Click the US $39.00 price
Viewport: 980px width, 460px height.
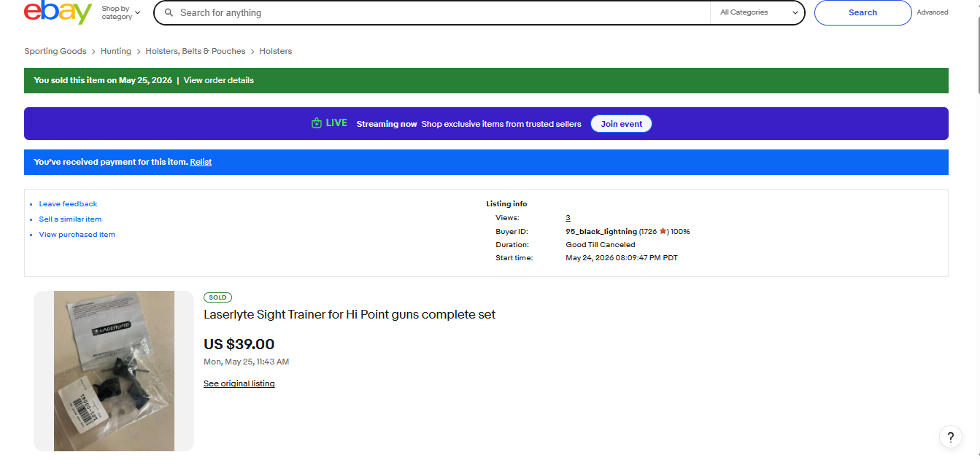(x=239, y=344)
